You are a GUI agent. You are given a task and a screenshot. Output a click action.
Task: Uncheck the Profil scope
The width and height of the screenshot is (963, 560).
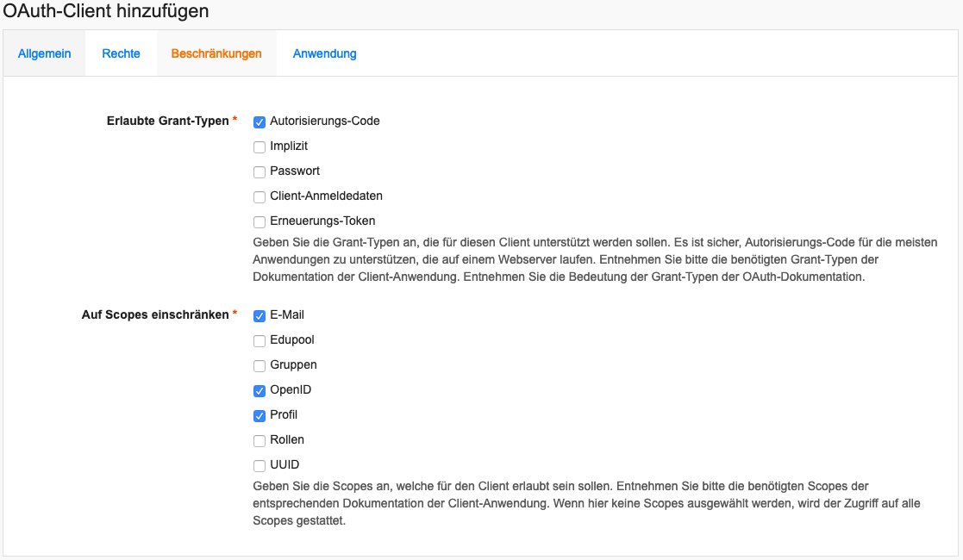pos(260,416)
